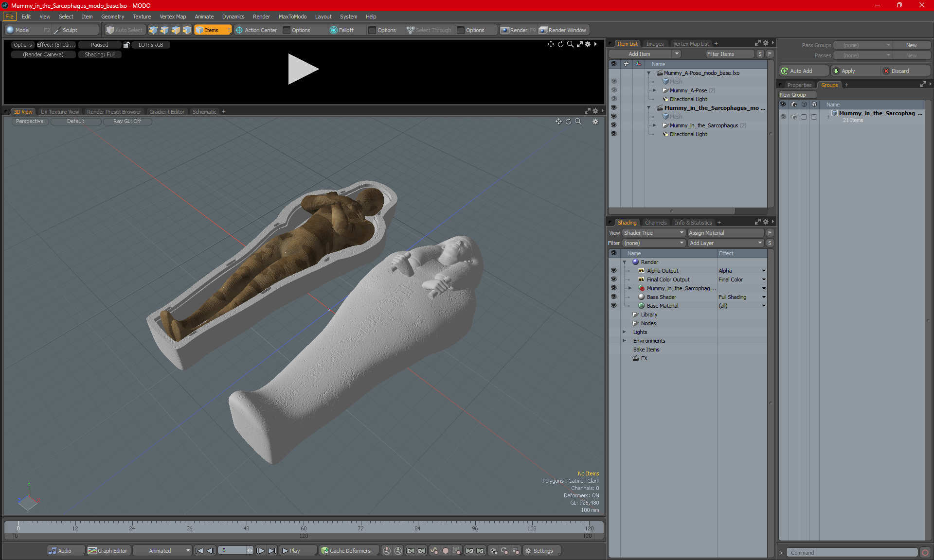Toggle Base Shader visibility eye
The image size is (934, 560).
point(613,297)
